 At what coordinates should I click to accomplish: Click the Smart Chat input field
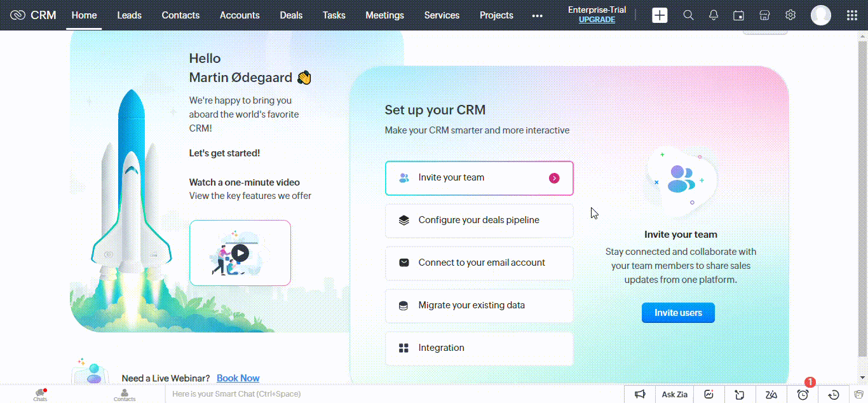(318, 394)
